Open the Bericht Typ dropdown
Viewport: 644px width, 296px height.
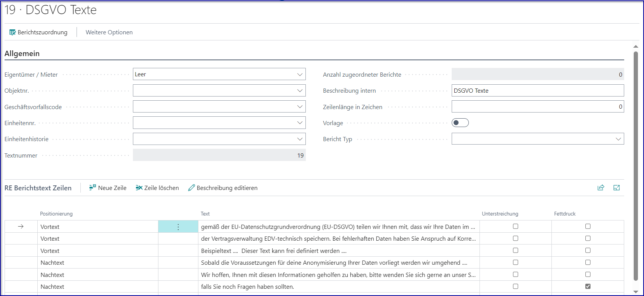[618, 139]
